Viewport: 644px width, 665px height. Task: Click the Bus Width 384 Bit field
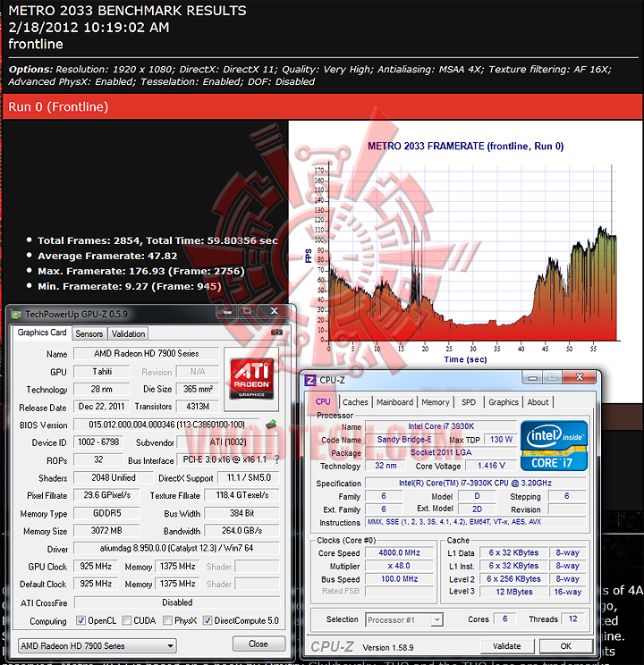pyautogui.click(x=241, y=513)
